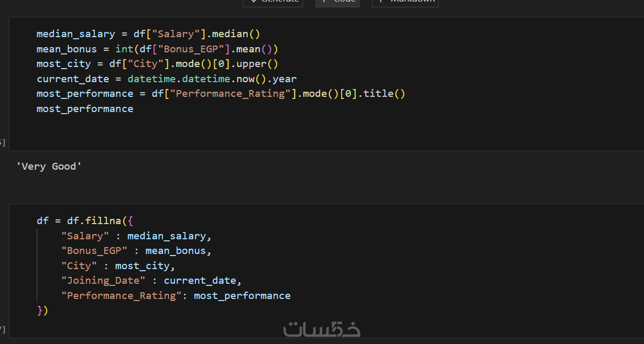Click the "Joining_Date" : current_date, line
The width and height of the screenshot is (644, 344).
coord(151,281)
